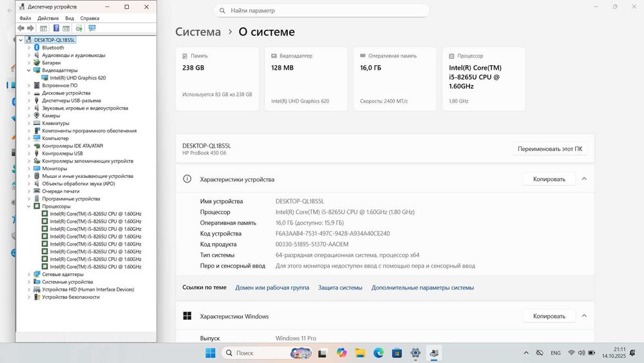Image resolution: width=644 pixels, height=363 pixels.
Task: Click the Найти параметр search field
Action: point(321,10)
